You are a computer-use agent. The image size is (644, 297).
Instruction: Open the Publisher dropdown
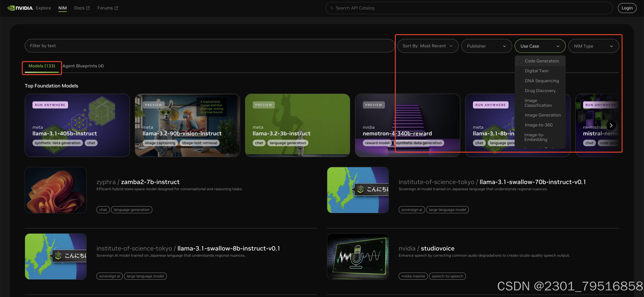tap(487, 46)
